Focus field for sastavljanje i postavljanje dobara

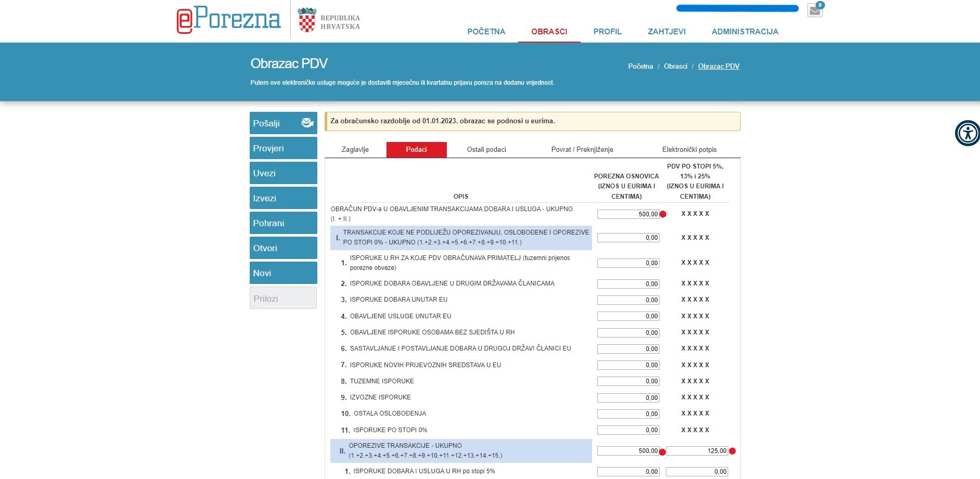click(x=628, y=349)
